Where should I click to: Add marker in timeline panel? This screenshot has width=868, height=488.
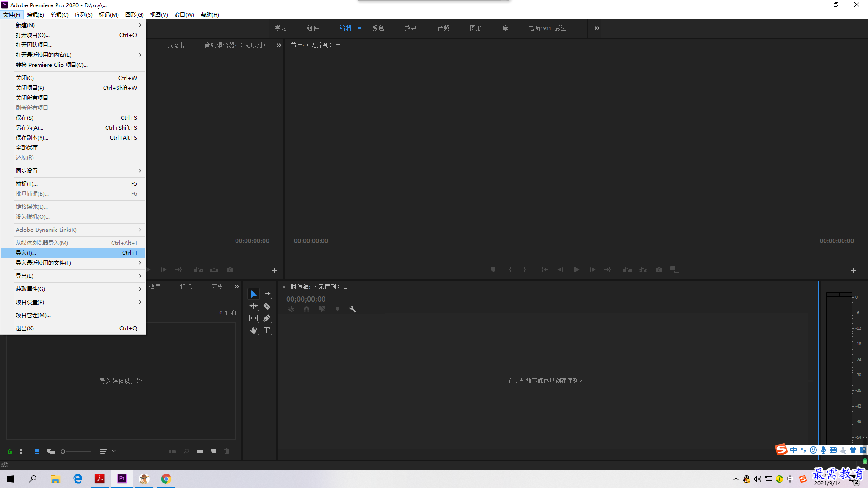pos(337,310)
